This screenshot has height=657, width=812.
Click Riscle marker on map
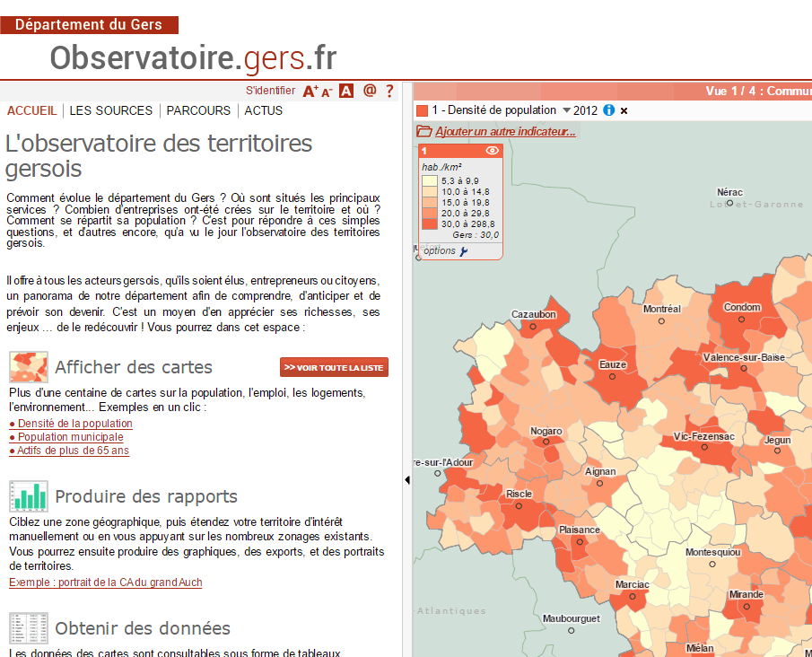(519, 505)
